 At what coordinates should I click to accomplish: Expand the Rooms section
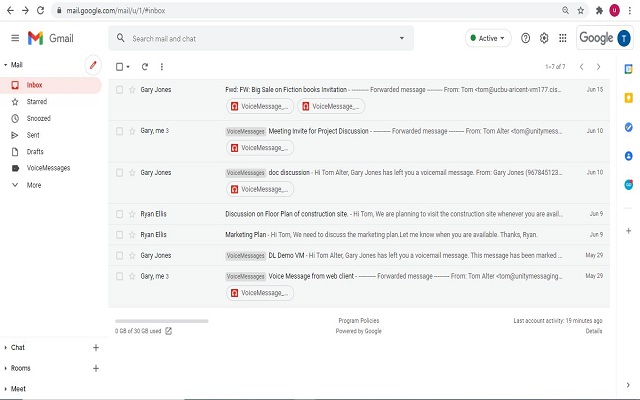click(x=5, y=368)
